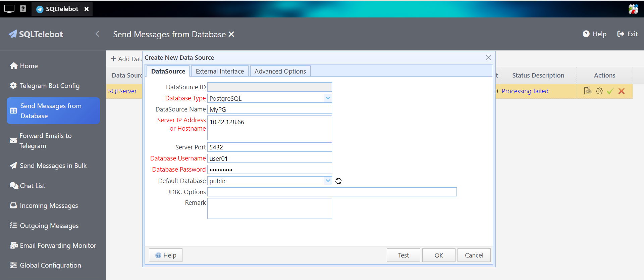
Task: Switch to the Advanced Options tab
Action: [x=280, y=71]
